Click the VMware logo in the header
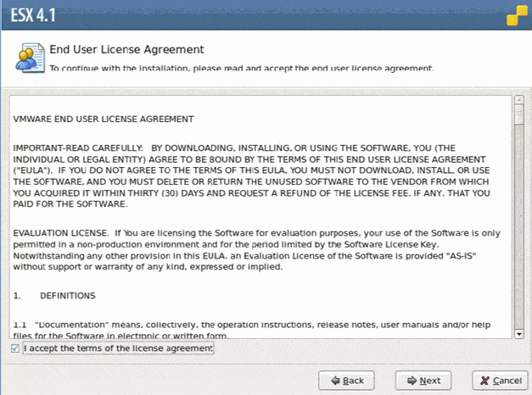Image resolution: width=532 pixels, height=395 pixels. coord(516,15)
